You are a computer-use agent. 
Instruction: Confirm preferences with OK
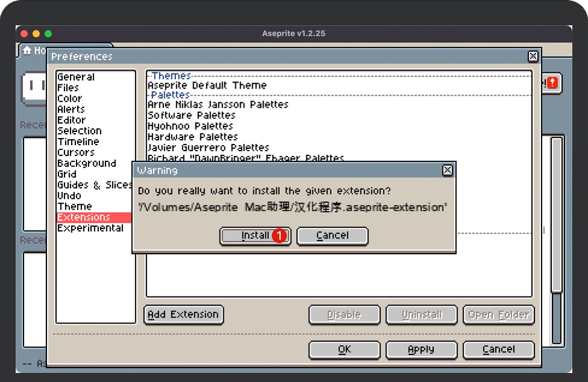[344, 350]
